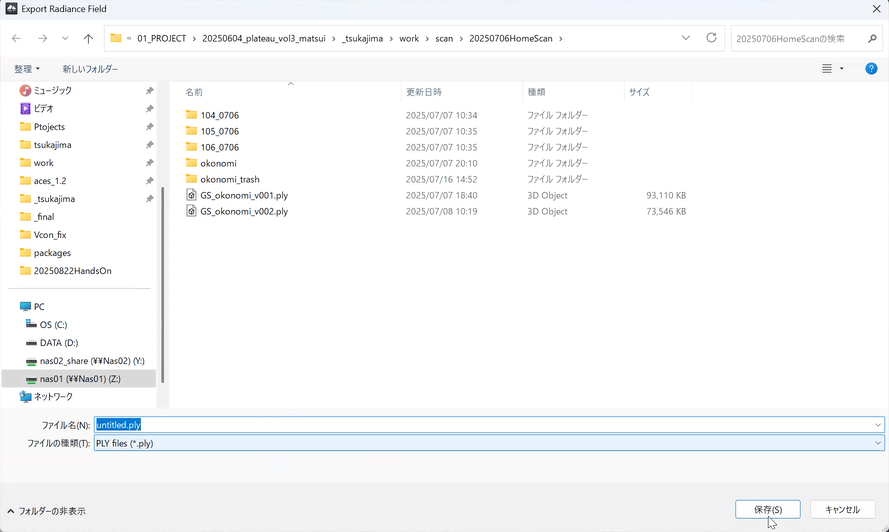Hide folders with フォルダーの非表示 toggle
Screen dimensions: 889x532
pyautogui.click(x=46, y=511)
